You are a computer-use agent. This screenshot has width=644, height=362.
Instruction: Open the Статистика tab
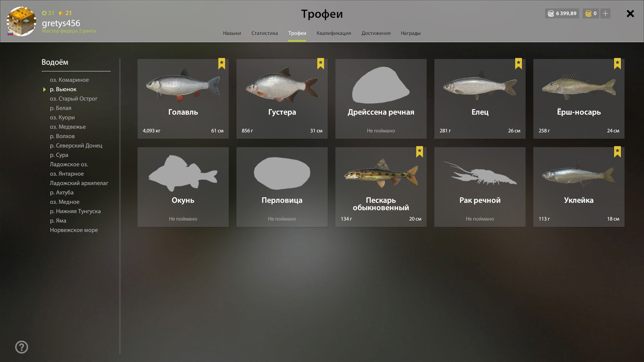(265, 33)
